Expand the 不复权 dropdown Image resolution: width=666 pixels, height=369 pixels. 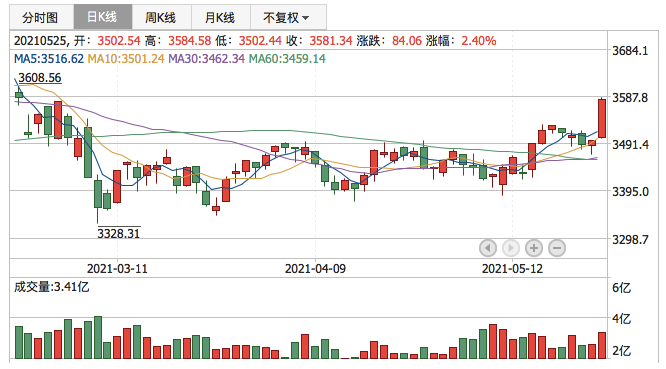[x=288, y=17]
